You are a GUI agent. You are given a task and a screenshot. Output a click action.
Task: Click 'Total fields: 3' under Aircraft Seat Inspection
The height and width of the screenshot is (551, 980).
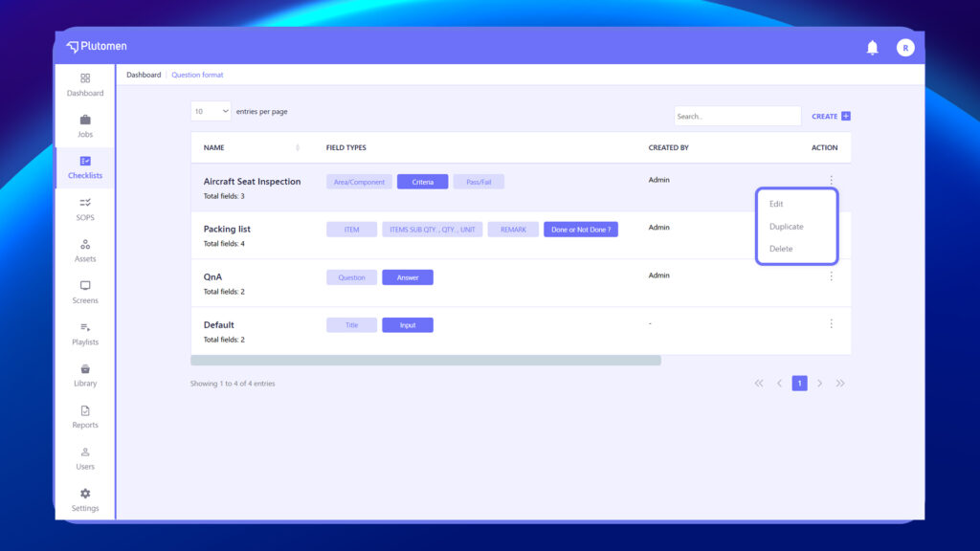pos(224,196)
